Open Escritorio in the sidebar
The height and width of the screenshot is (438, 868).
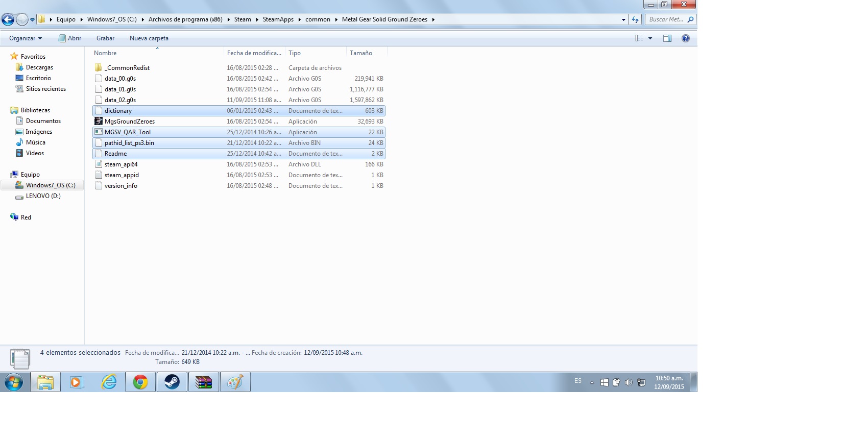[x=38, y=78]
